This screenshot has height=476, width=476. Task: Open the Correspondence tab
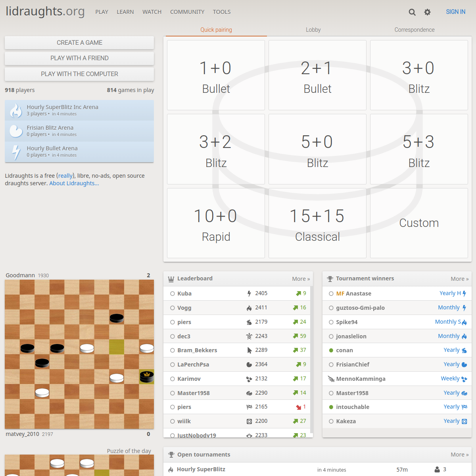414,29
